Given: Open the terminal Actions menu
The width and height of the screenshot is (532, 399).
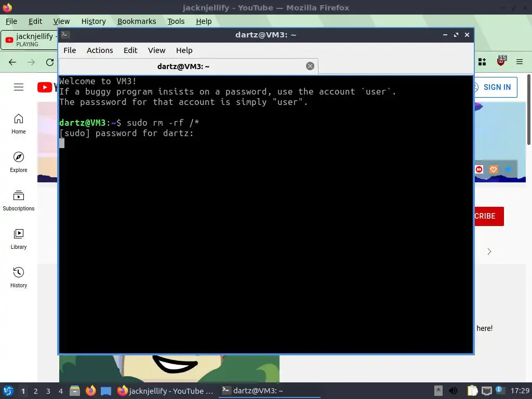Looking at the screenshot, I should point(100,50).
